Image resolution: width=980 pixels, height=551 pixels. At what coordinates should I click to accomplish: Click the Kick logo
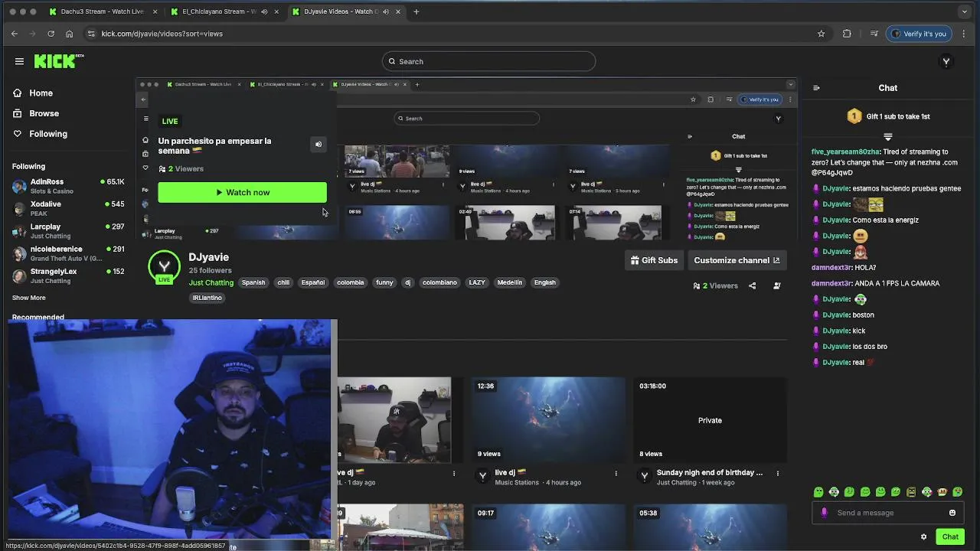tap(58, 61)
